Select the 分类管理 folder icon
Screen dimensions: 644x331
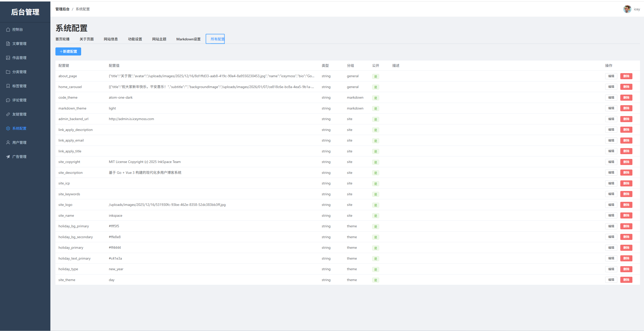coord(8,72)
